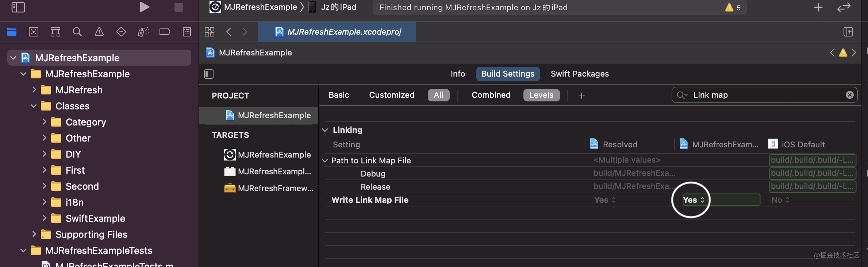Clear the Link map search field
This screenshot has height=267, width=868.
coord(850,95)
